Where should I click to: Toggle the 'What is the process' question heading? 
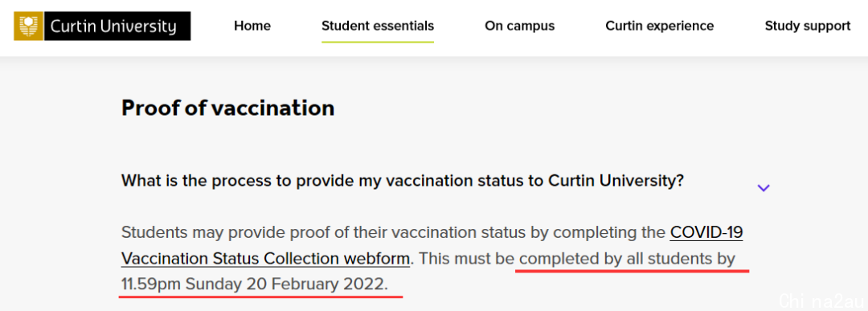pos(403,181)
